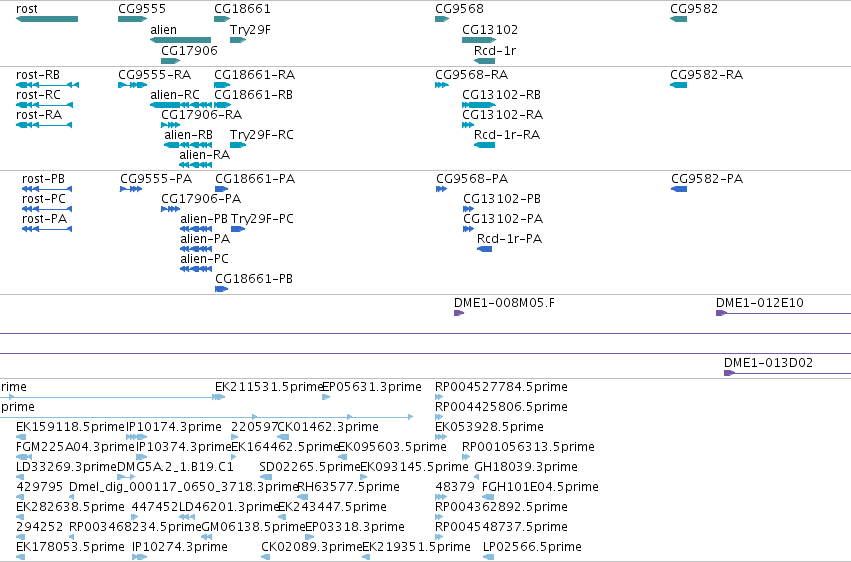Click the RP004362892.5prime EST label
Image resolution: width=851 pixels, height=562 pixels.
[501, 507]
